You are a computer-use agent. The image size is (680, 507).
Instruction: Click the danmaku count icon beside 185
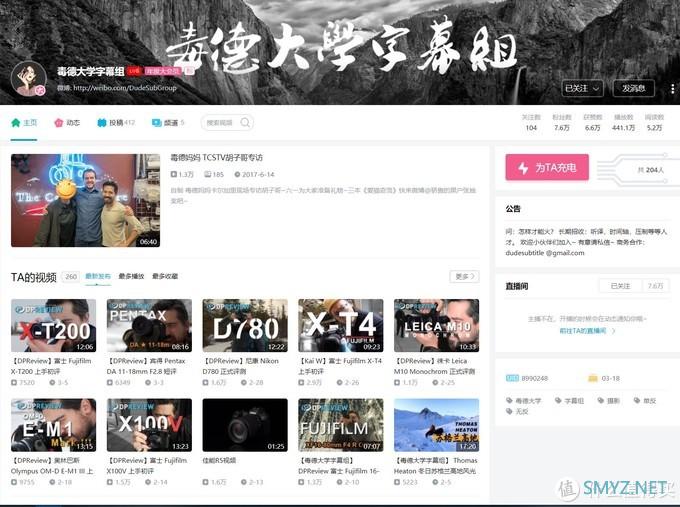[x=208, y=174]
